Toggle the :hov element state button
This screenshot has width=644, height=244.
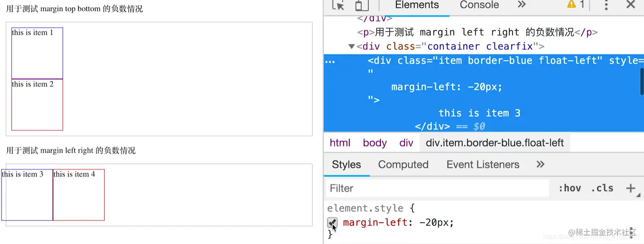[x=569, y=188]
